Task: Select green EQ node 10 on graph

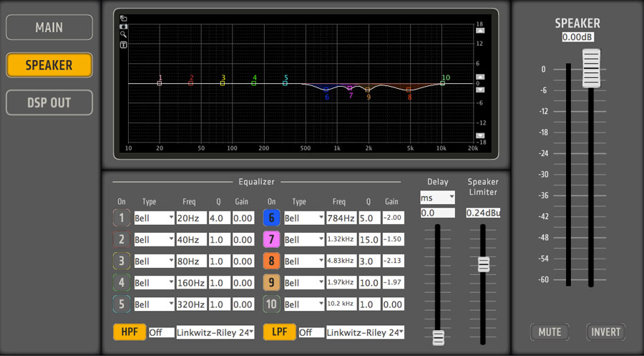Action: click(x=442, y=84)
